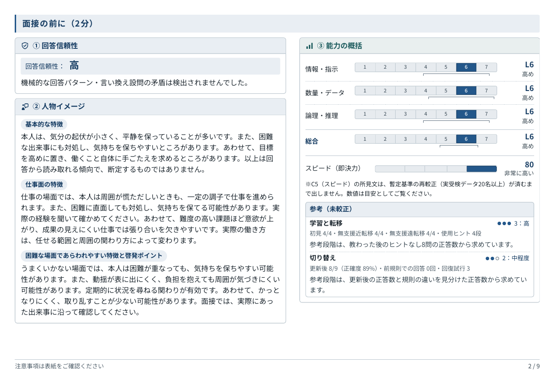Select the 面接の前に（2分） section title

[x=58, y=24]
